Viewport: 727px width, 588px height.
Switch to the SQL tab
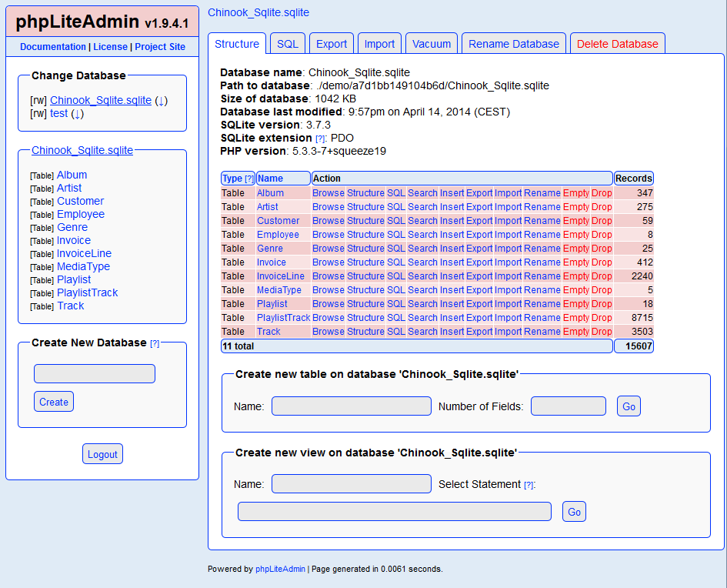point(288,44)
